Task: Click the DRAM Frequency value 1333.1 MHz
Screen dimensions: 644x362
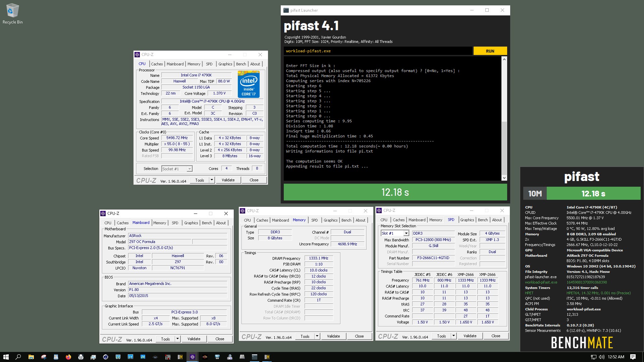Action: tap(318, 258)
